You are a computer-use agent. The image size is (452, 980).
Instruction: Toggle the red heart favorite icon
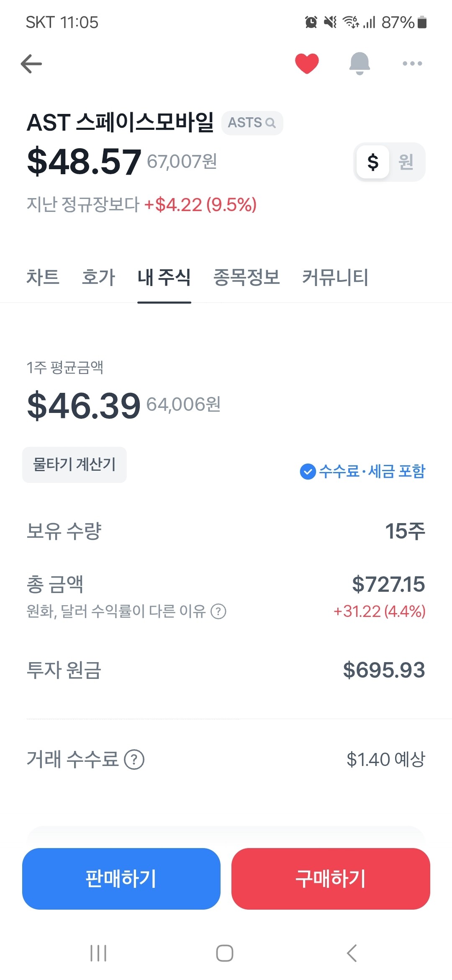307,64
